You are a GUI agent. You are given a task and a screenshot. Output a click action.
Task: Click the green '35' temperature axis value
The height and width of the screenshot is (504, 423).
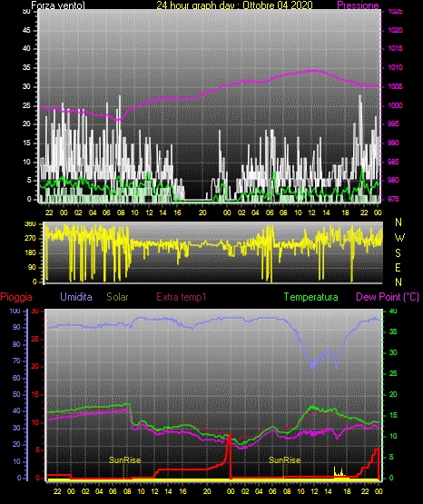(x=393, y=331)
